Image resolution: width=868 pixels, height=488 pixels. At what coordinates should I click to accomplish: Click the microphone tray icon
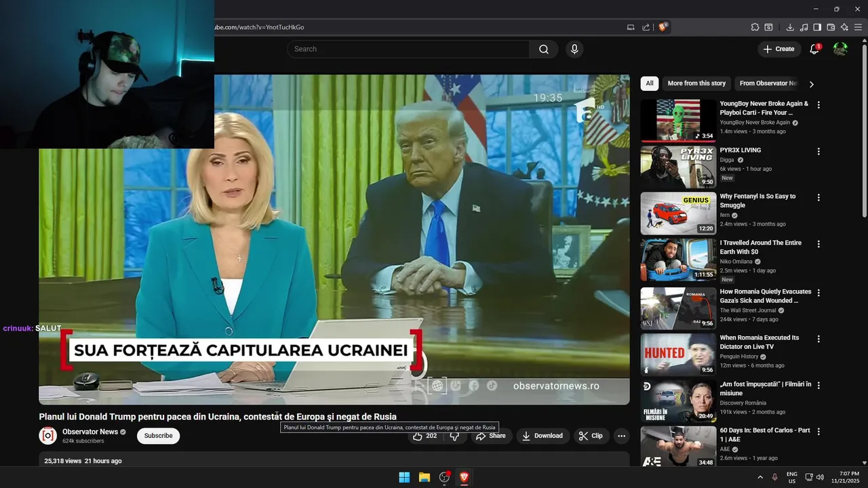[774, 477]
